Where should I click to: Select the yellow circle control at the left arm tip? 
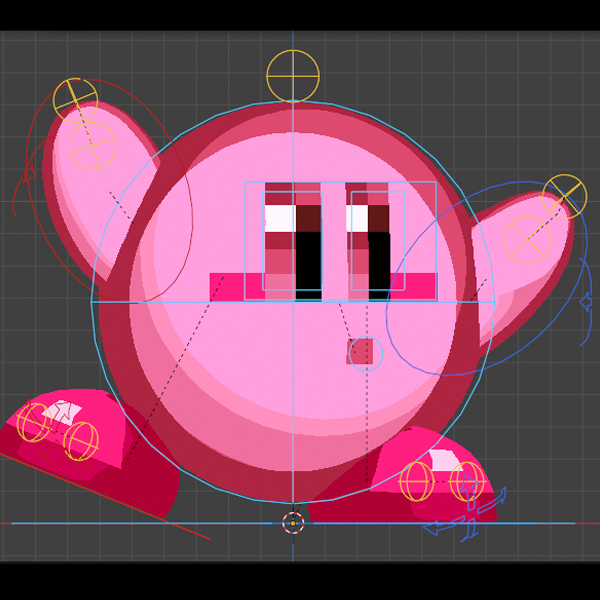(x=75, y=101)
